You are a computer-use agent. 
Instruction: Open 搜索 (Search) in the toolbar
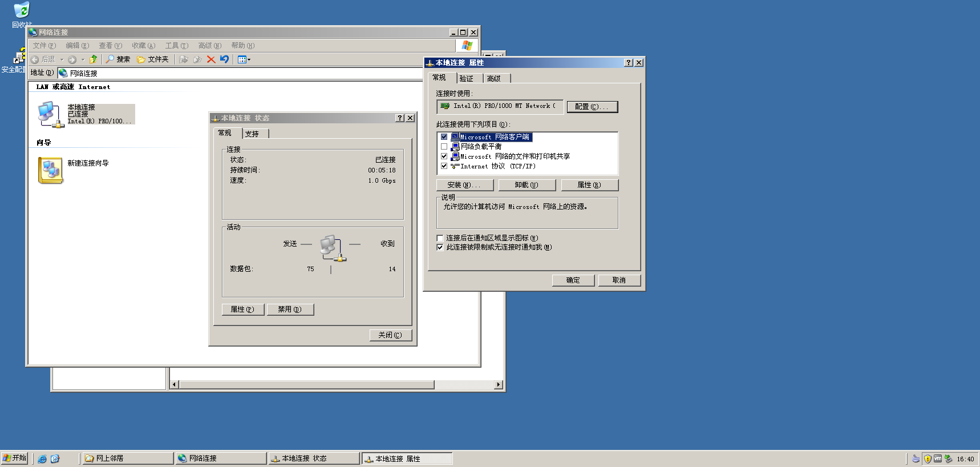(118, 59)
